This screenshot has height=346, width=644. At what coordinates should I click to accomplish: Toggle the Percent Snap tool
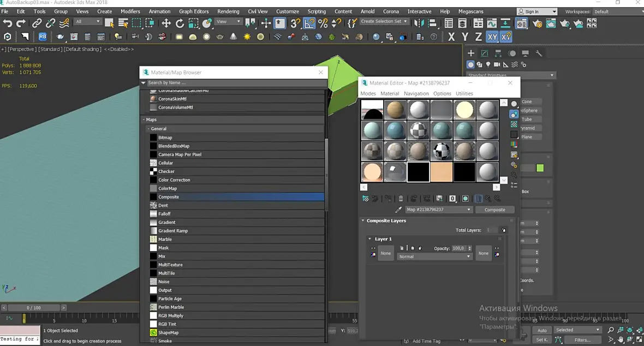tap(323, 23)
